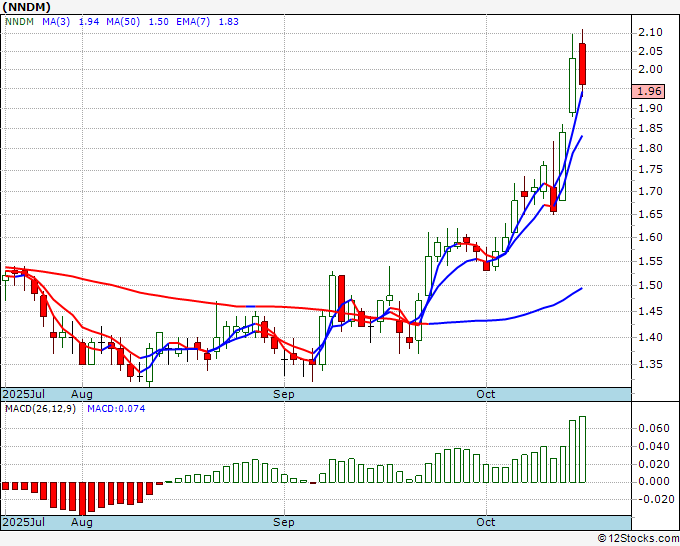The image size is (680, 546).
Task: Click the 0.040 MACD axis label
Action: pyautogui.click(x=654, y=446)
